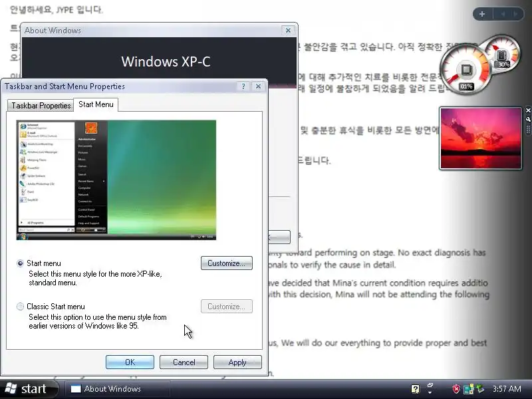This screenshot has height=399, width=532.
Task: Click the Windows Sidebar tray icon
Action: (469, 389)
